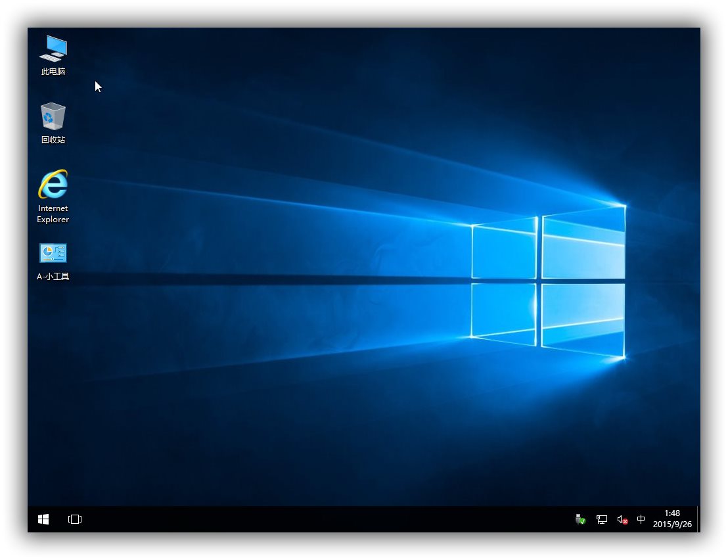Switch input method via 中 indicator
This screenshot has width=728, height=560.
click(641, 519)
